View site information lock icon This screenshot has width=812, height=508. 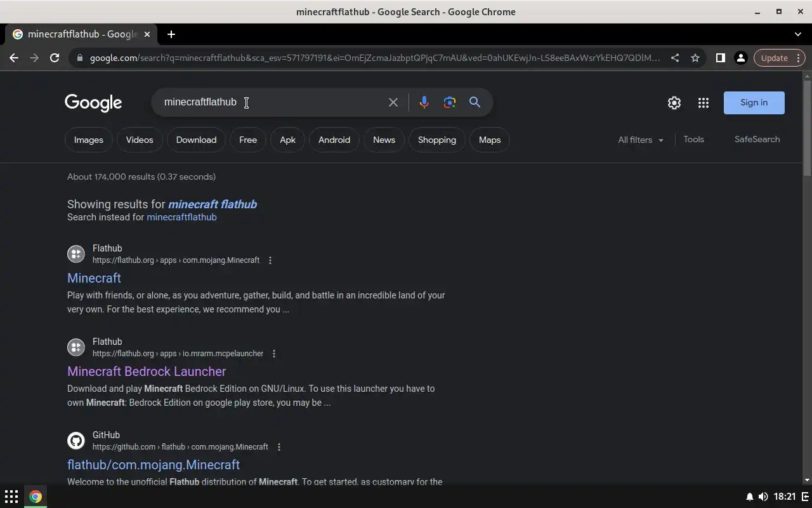(79, 58)
